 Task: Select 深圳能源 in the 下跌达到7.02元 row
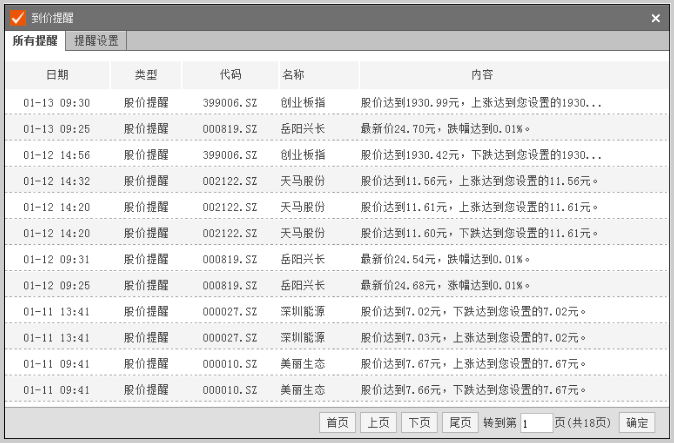[303, 312]
